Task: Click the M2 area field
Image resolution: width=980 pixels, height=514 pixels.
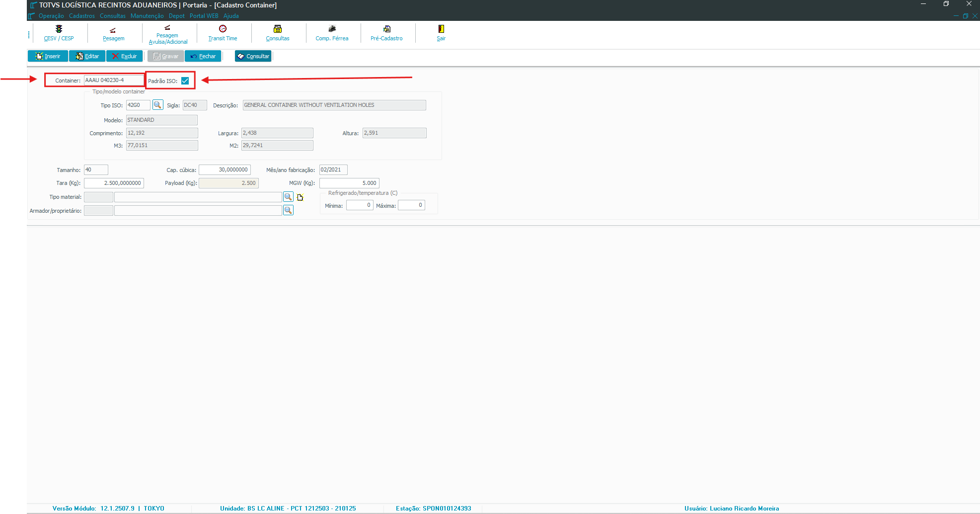Action: click(x=277, y=145)
